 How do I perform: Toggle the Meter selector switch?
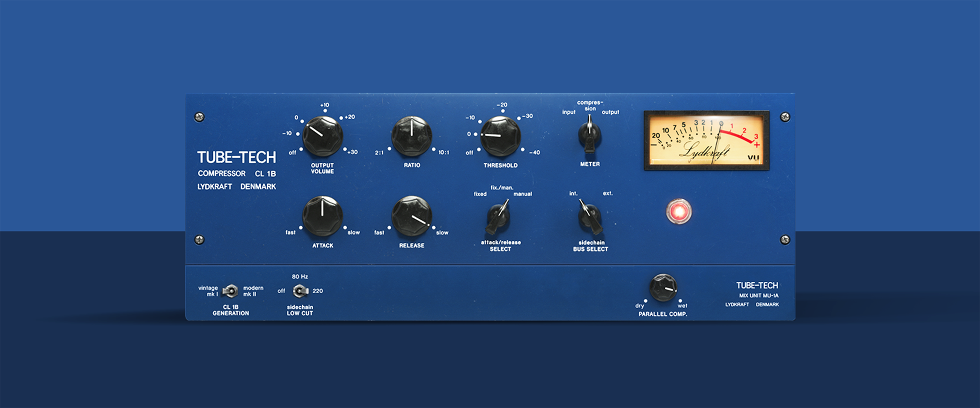pyautogui.click(x=590, y=134)
